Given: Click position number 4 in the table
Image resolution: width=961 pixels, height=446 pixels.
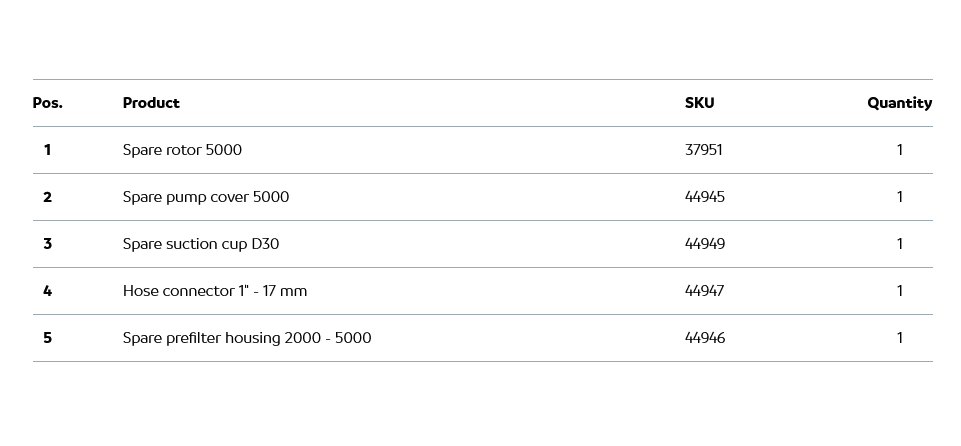Looking at the screenshot, I should (x=47, y=291).
